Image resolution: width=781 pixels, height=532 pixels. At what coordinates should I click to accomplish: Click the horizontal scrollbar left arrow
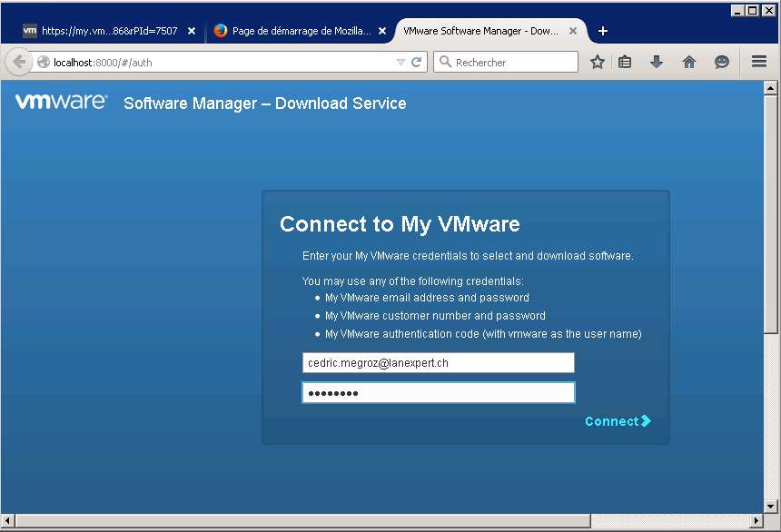7,521
